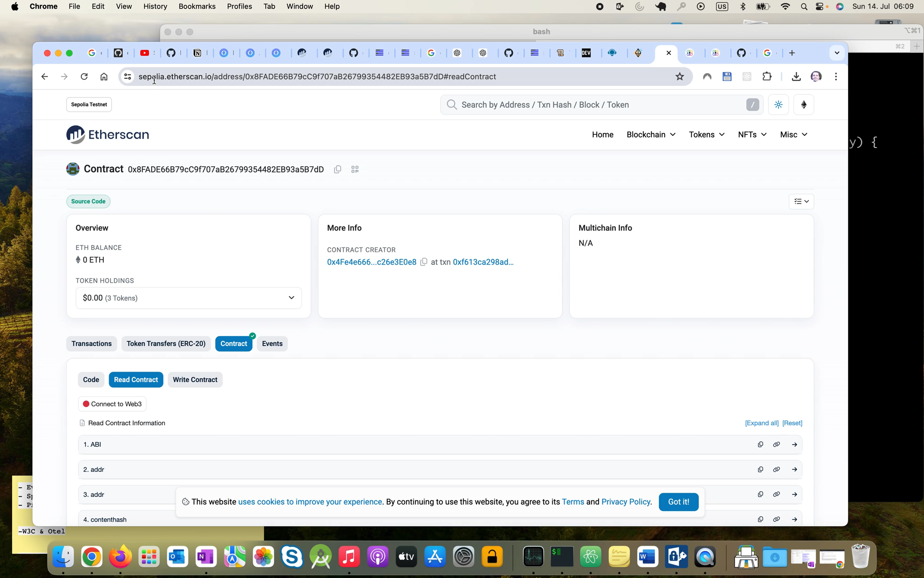Viewport: 924px width, 578px height.
Task: Focus the Search by Address input field
Action: (x=602, y=105)
